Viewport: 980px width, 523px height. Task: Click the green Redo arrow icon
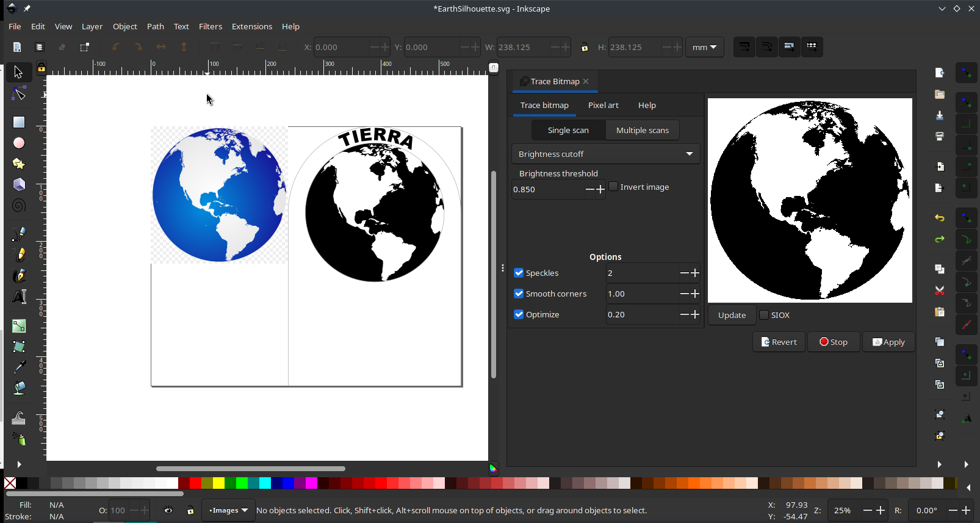click(x=940, y=239)
